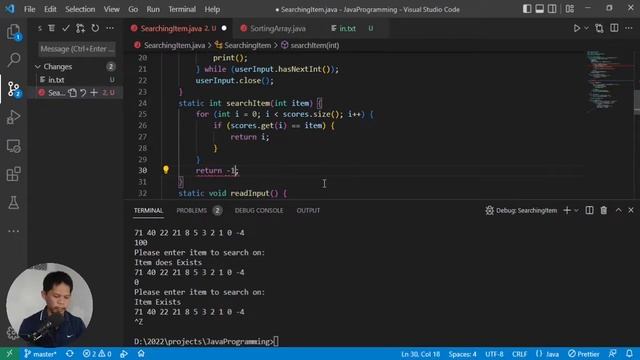The image size is (640, 360).
Task: Close the terminal panel
Action: [631, 210]
